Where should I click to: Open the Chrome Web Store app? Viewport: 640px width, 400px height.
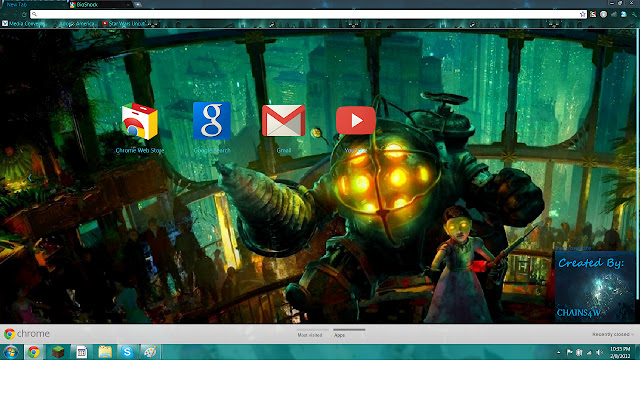point(140,121)
